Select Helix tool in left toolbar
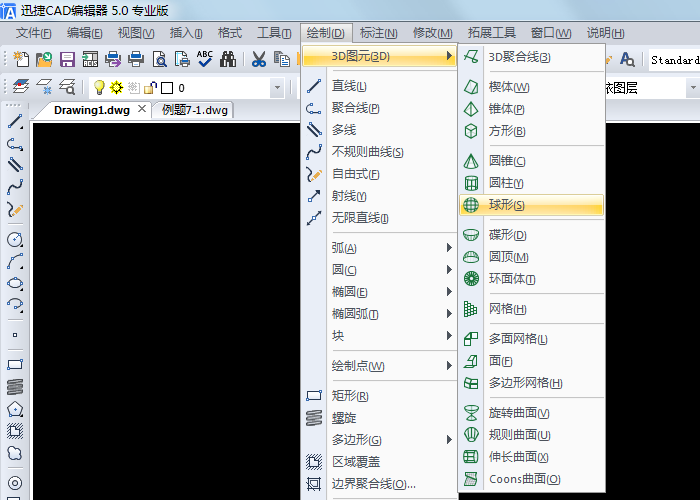The image size is (700, 500). 15,387
